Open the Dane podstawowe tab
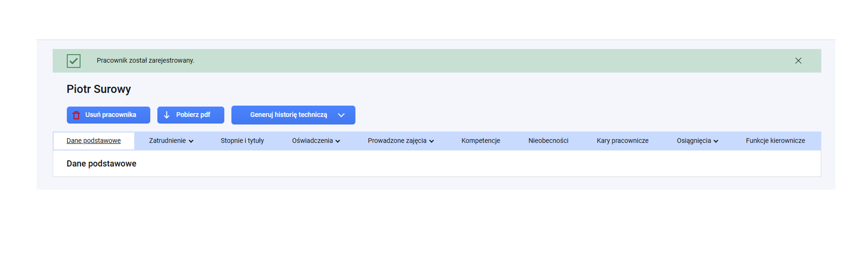868x273 pixels. click(94, 141)
